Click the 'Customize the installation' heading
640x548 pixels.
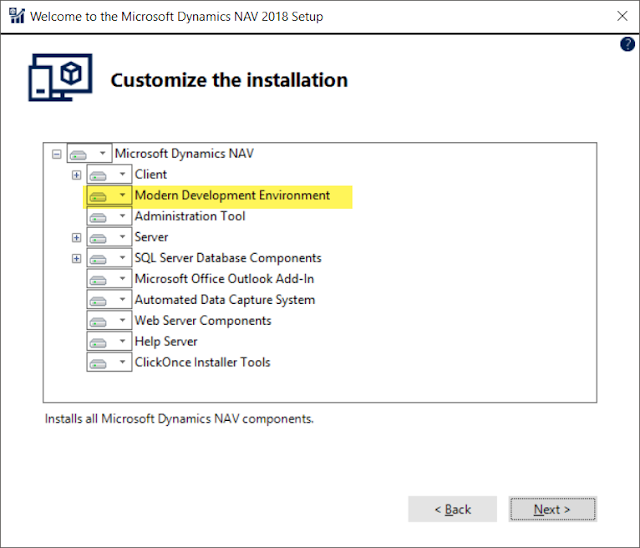point(229,80)
